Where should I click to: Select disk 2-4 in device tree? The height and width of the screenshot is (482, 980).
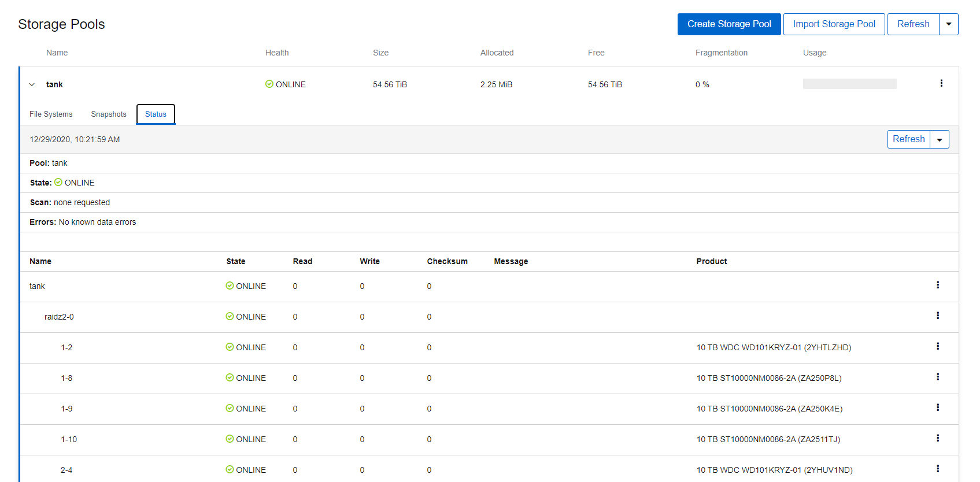click(66, 470)
